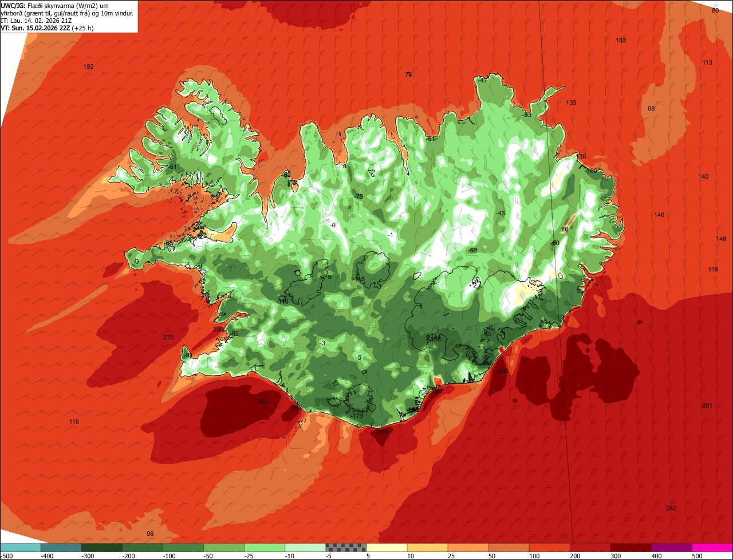
Task: Click the 'IT: Lau. 14. 02. 2026 21Z' line
Action: [37, 20]
